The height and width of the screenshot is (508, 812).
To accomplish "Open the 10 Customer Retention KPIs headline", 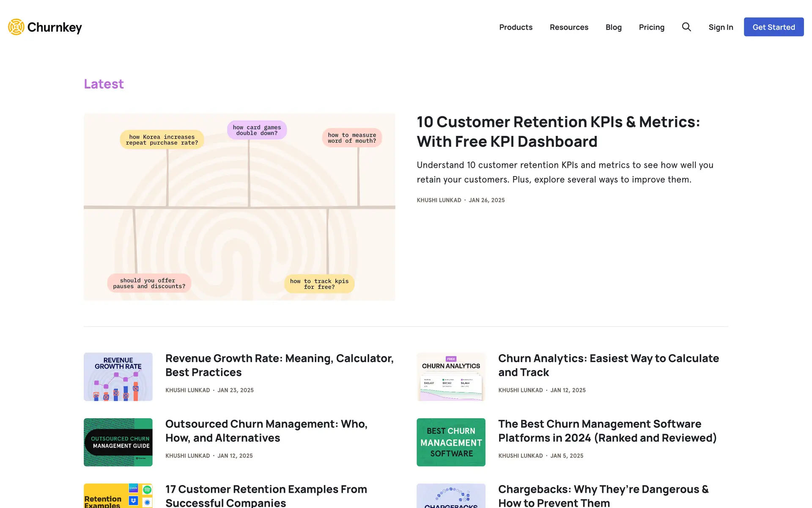I will tap(558, 132).
